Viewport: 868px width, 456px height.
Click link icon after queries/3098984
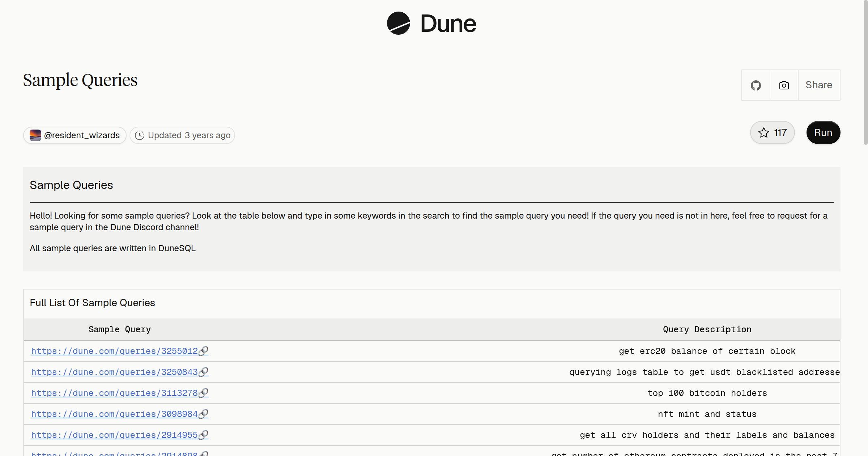tap(204, 414)
